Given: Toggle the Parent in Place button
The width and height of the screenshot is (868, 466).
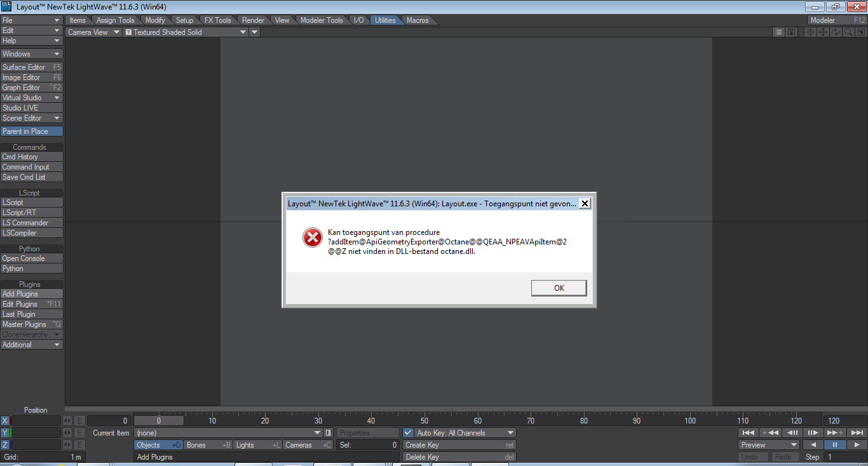Looking at the screenshot, I should tap(32, 131).
